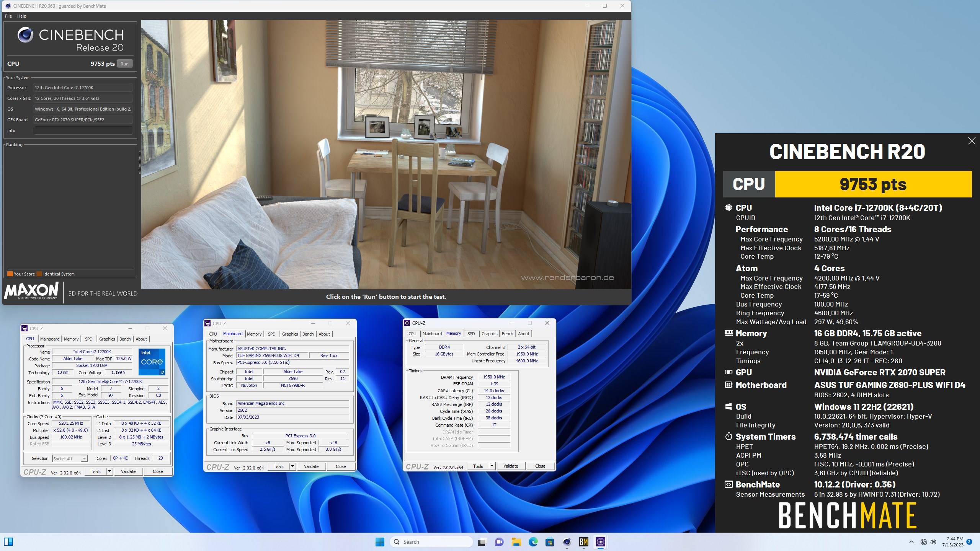Click the Intel Core i7 logo in CPU-Z

coord(152,362)
